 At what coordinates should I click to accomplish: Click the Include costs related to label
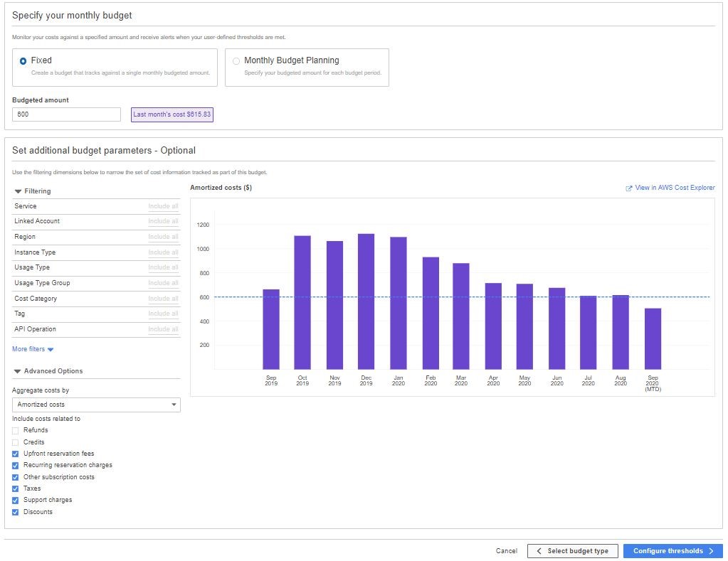click(46, 419)
